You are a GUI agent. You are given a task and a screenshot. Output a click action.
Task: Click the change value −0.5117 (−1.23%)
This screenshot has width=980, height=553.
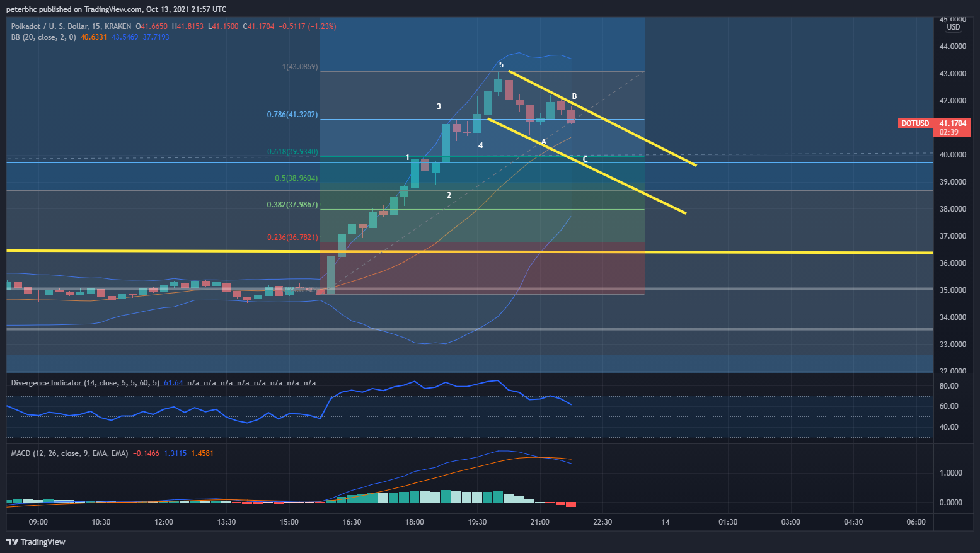point(307,26)
